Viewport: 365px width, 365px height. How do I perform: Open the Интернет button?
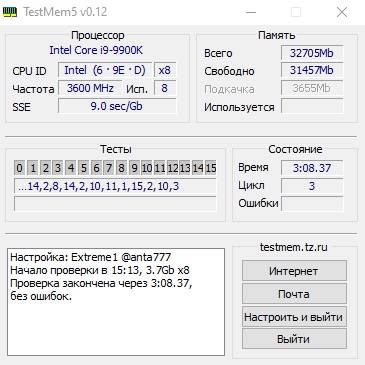pos(294,271)
